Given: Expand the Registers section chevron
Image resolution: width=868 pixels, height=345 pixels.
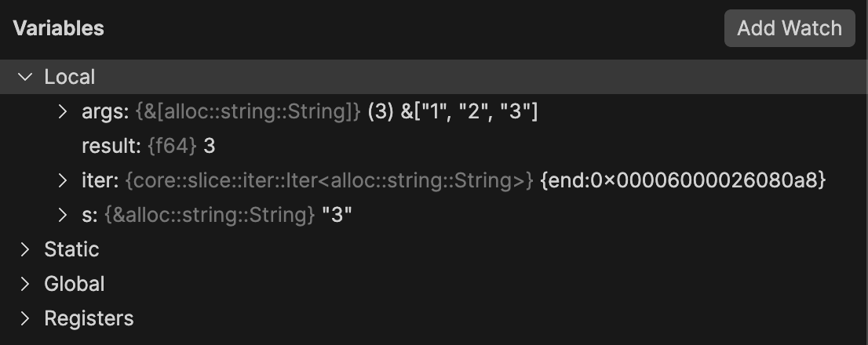Looking at the screenshot, I should (26, 318).
